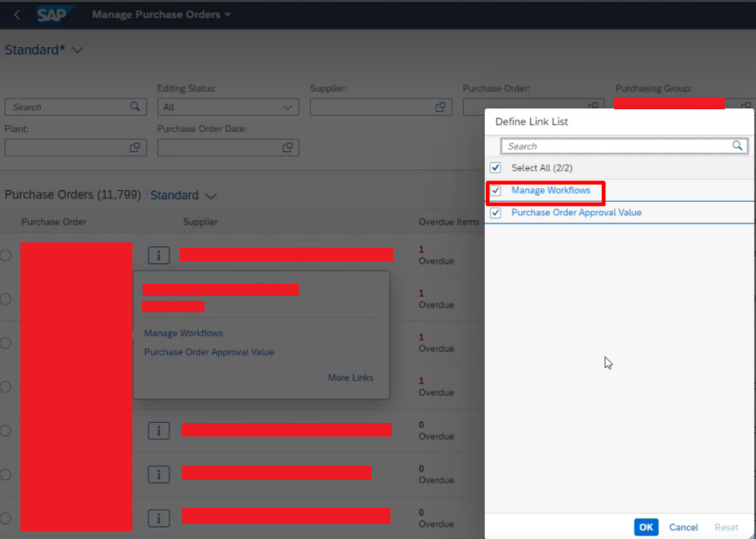Screen dimensions: 756x539
Task: Cancel the Define Link List dialog
Action: (x=683, y=527)
